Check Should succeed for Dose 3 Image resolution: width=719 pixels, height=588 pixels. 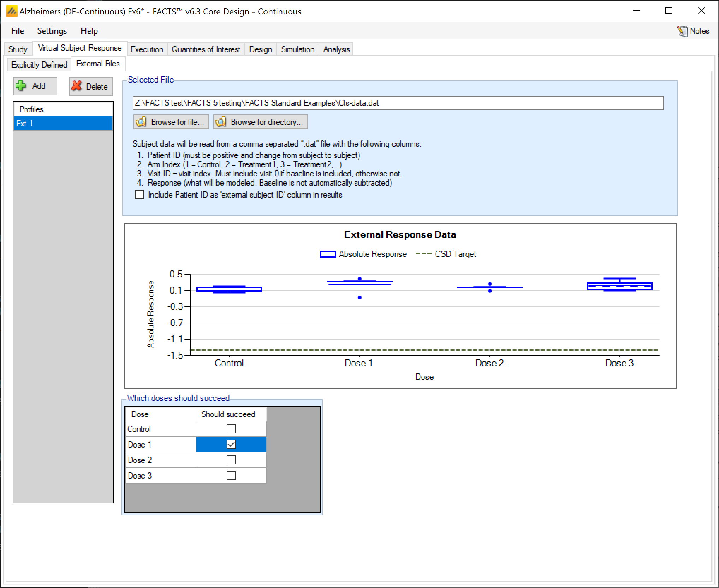[231, 475]
